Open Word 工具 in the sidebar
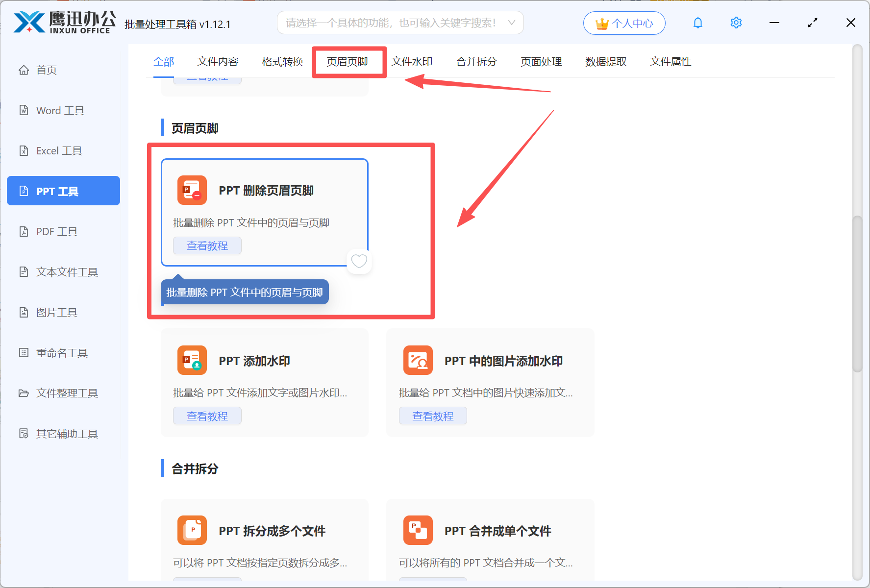Viewport: 870px width, 588px height. (60, 111)
